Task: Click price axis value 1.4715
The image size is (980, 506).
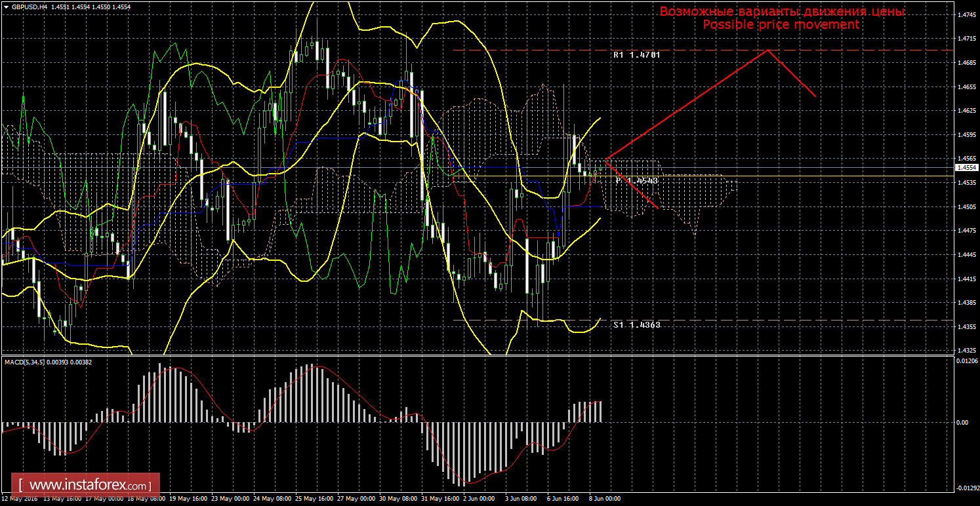Action: pos(966,39)
